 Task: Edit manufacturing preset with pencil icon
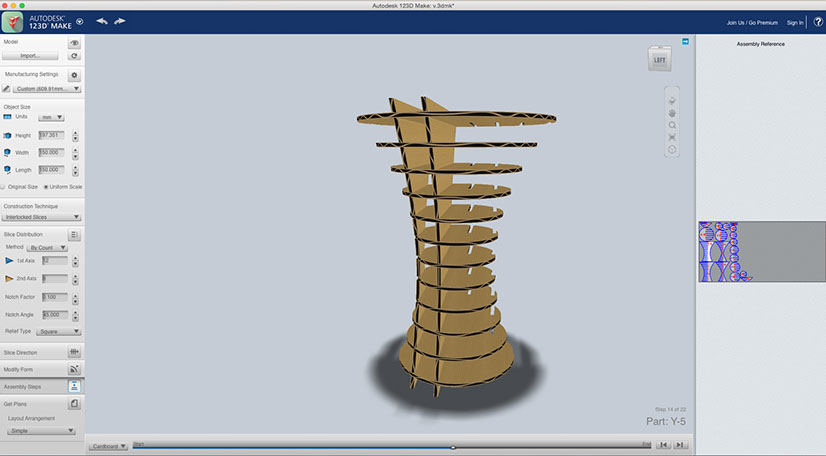coord(6,88)
